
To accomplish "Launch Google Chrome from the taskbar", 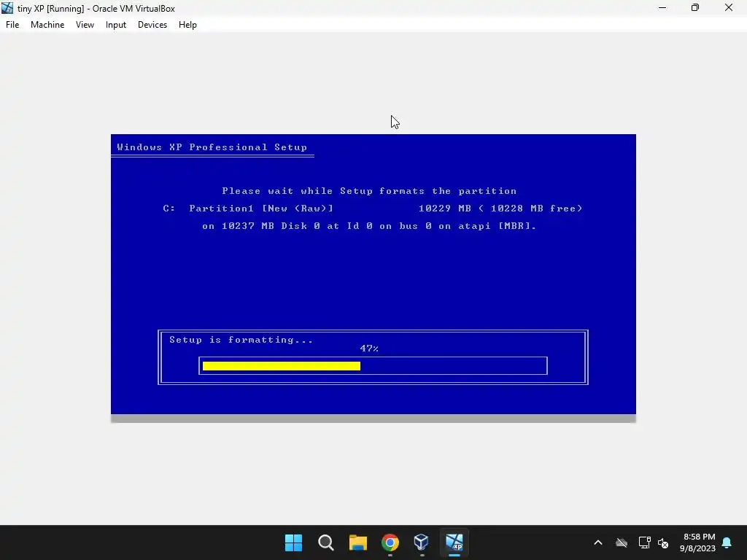I will coord(390,542).
